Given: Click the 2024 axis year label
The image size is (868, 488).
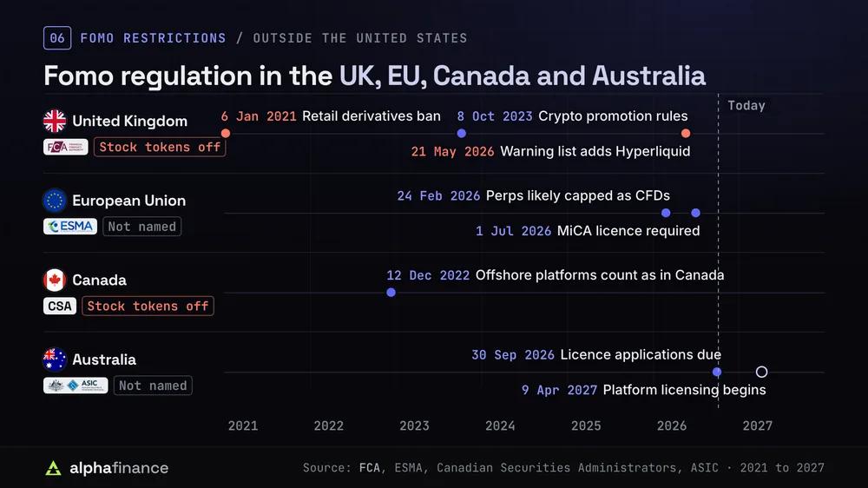Looking at the screenshot, I should coord(501,426).
